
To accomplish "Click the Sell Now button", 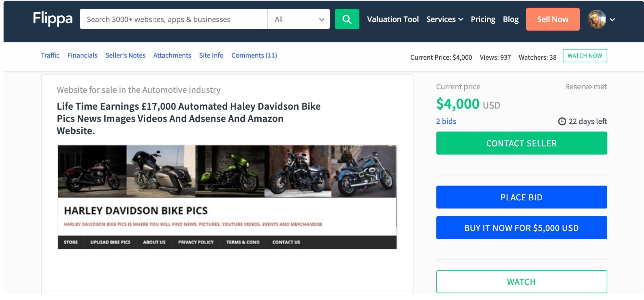I will click(552, 19).
